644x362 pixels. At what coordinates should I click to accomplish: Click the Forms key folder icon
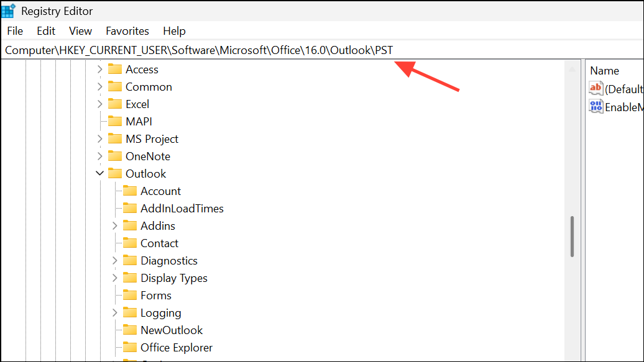(x=130, y=295)
